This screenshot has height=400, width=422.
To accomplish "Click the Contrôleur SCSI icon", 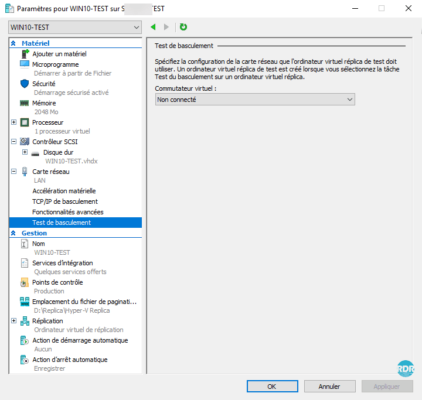I will click(25, 142).
